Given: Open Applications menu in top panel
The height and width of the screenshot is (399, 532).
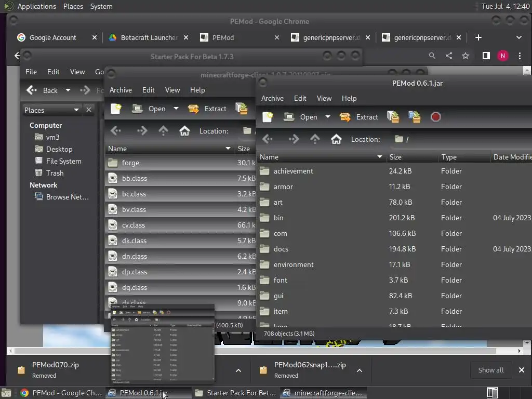Looking at the screenshot, I should (x=37, y=6).
